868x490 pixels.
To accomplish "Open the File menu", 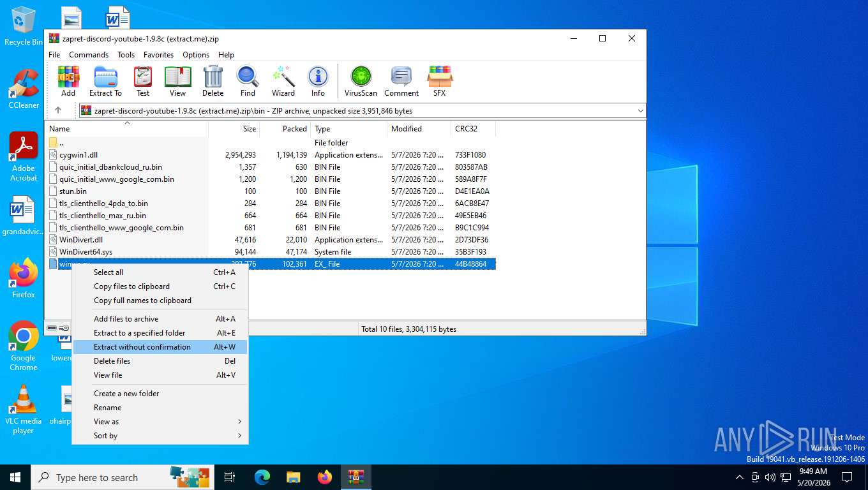I will (54, 55).
